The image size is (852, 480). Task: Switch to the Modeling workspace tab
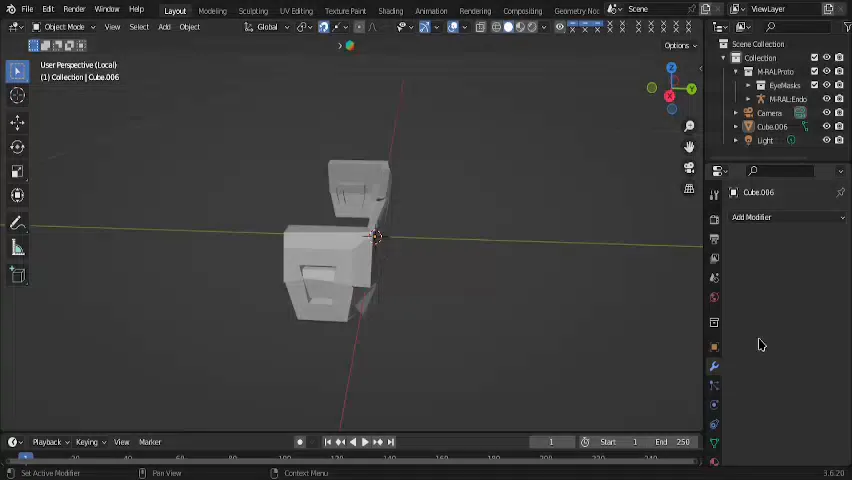pos(212,11)
